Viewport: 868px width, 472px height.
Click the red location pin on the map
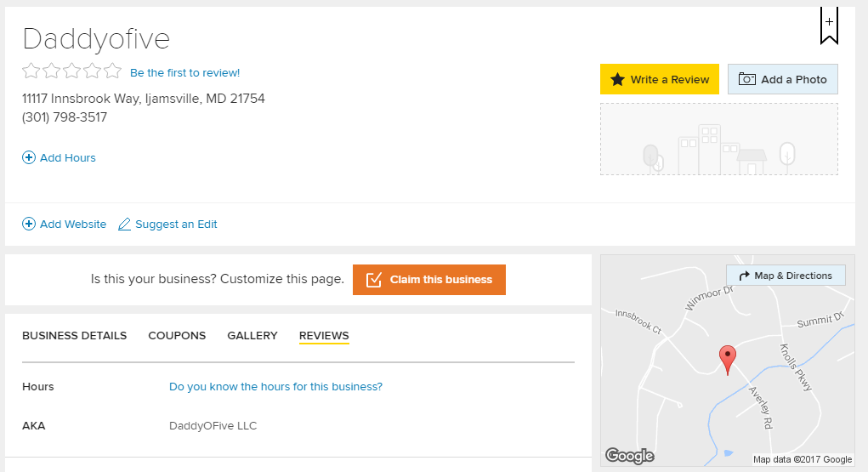coord(728,360)
